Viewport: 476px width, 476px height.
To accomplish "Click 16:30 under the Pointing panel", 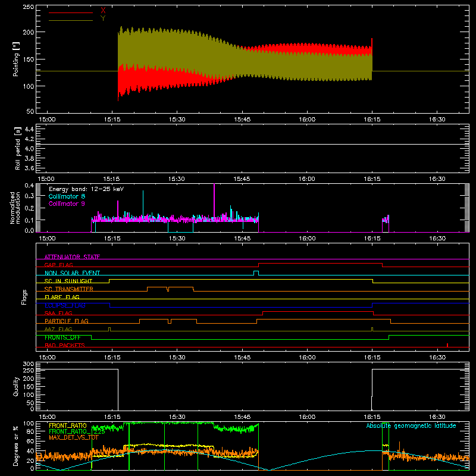I will coord(437,120).
